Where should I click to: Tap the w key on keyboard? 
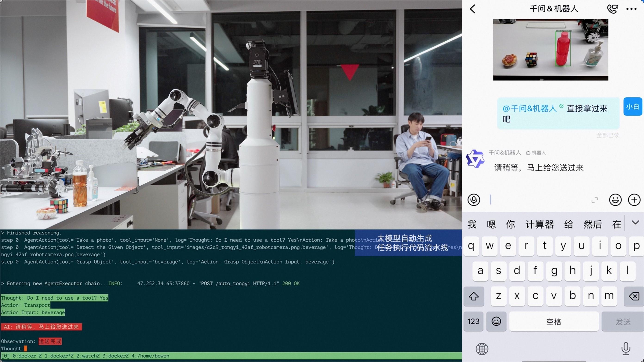coord(489,246)
